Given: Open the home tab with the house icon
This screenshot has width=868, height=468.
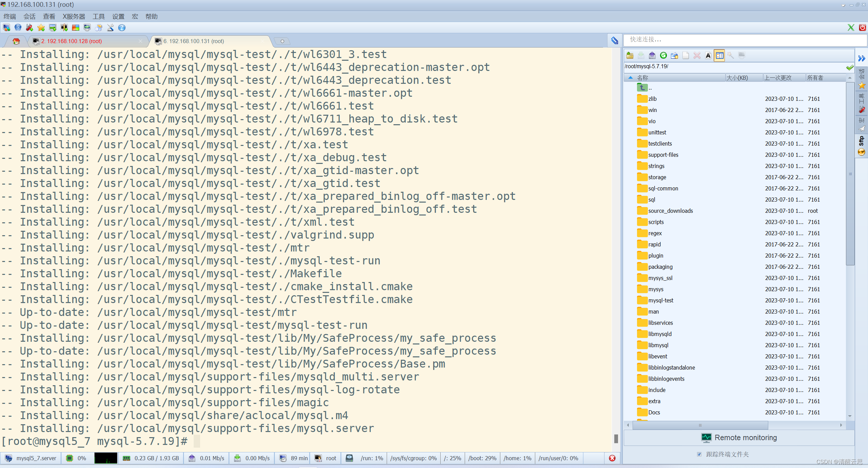Looking at the screenshot, I should tap(16, 41).
